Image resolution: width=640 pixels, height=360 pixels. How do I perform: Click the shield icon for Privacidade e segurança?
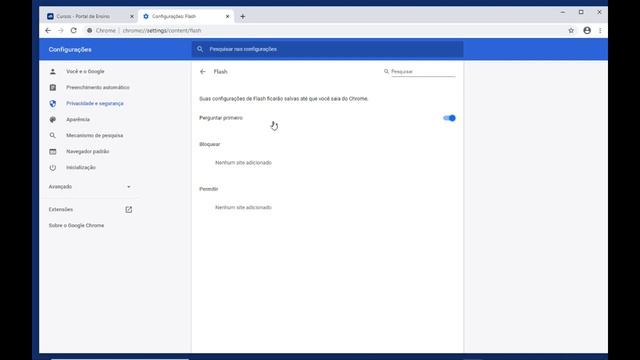[53, 104]
